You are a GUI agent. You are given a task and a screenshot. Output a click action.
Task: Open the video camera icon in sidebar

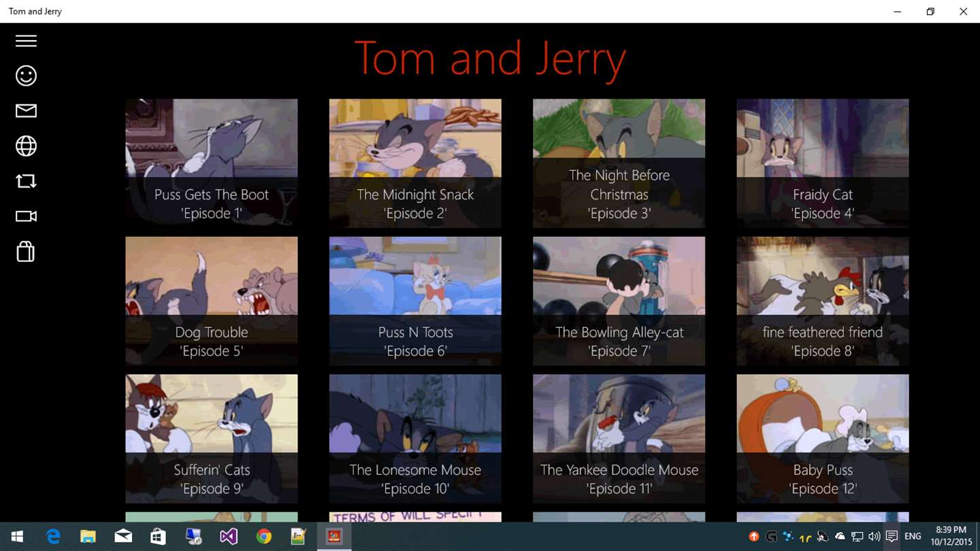tap(26, 216)
